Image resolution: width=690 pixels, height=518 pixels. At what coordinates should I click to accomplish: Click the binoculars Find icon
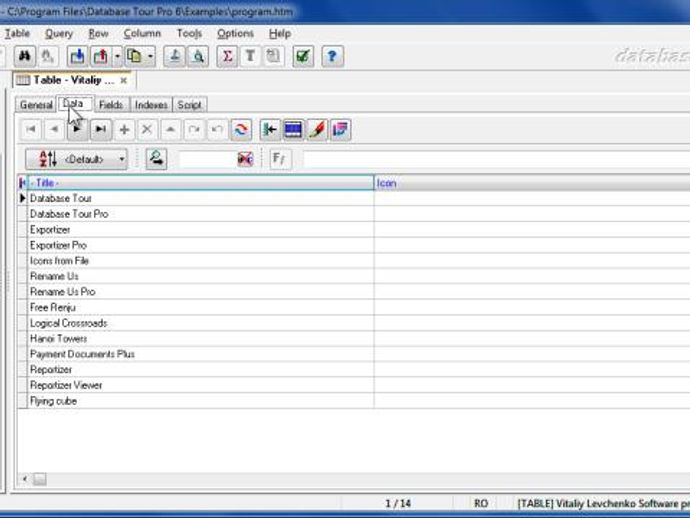24,56
